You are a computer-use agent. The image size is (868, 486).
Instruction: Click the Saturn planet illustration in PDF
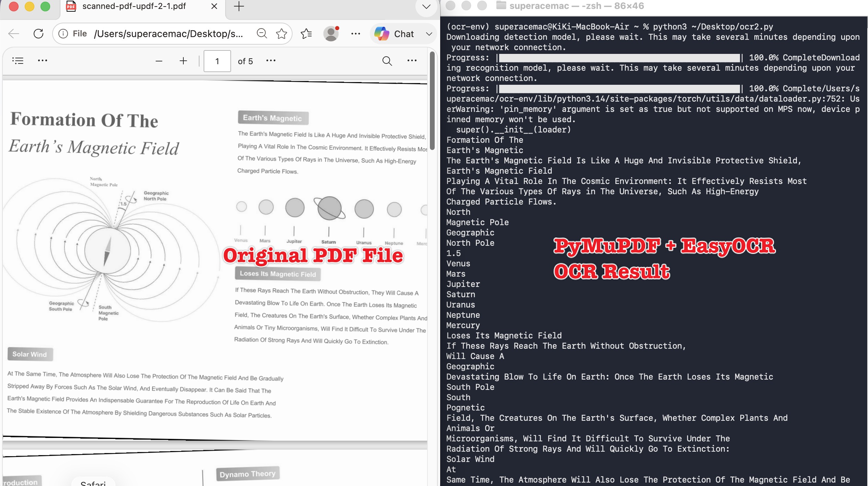point(329,208)
